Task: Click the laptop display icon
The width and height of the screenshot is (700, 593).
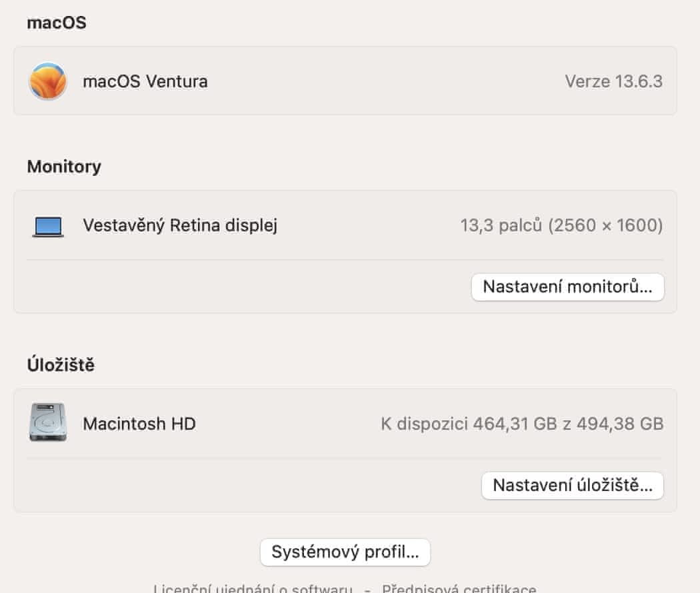Action: [47, 227]
